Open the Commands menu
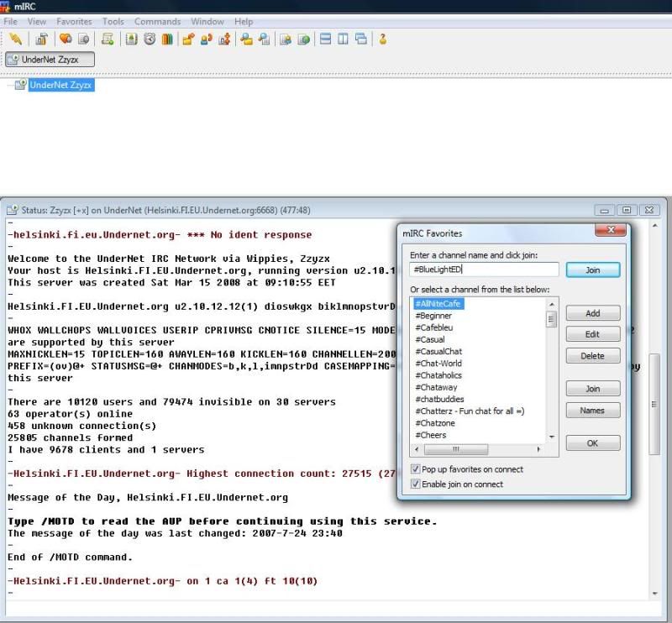The image size is (672, 623). [x=157, y=22]
